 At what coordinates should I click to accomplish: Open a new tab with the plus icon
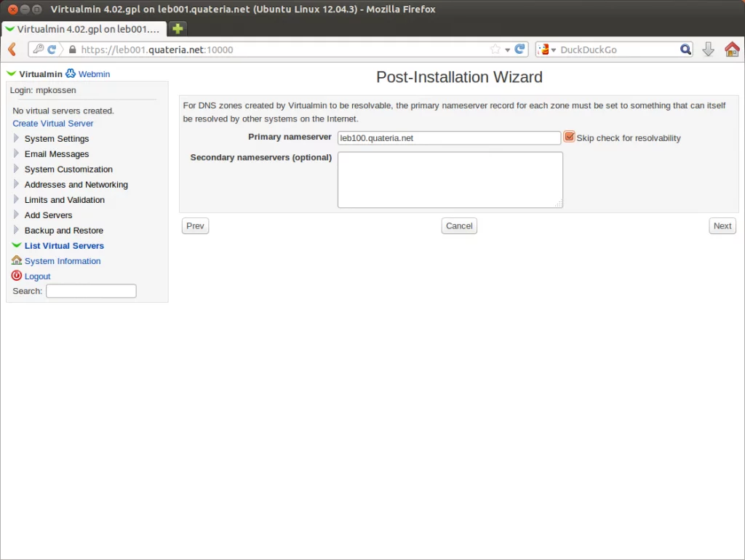(178, 29)
